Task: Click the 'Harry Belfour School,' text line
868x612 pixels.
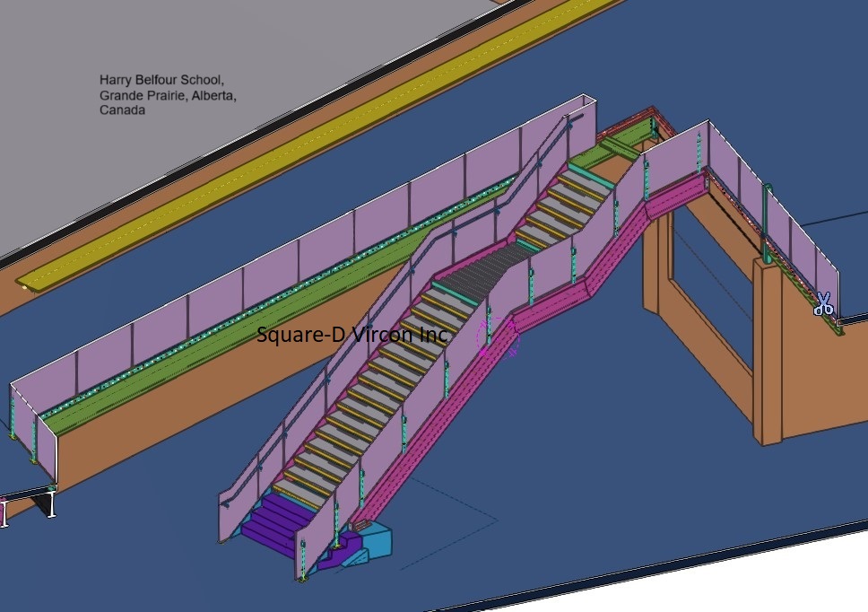Action: tap(161, 80)
